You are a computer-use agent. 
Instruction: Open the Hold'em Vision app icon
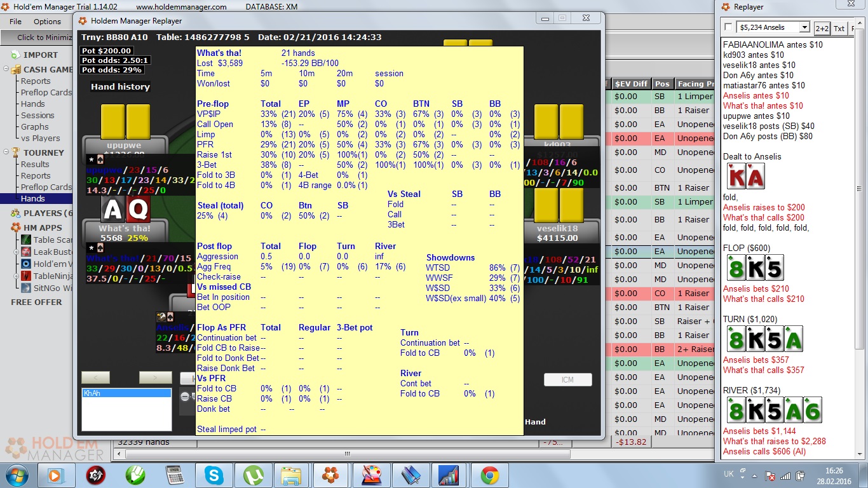click(26, 264)
